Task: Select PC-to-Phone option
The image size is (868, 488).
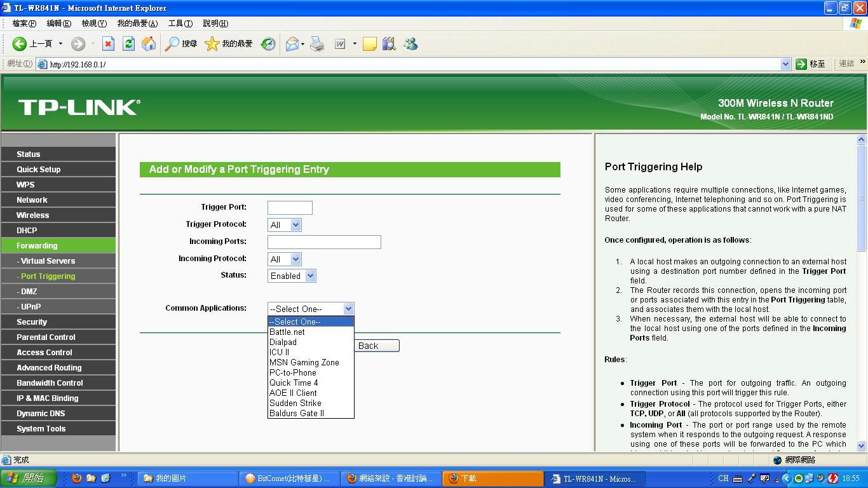Action: pos(311,372)
